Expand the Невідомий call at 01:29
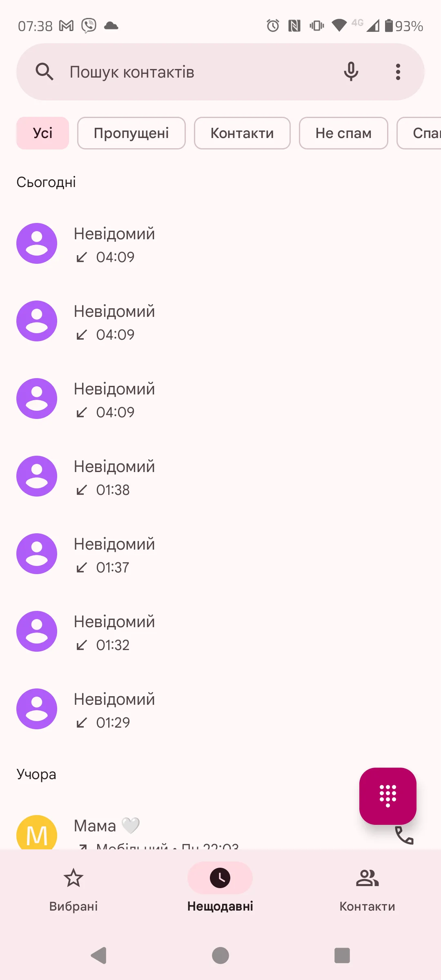Screen dimensions: 441x980 coord(220,709)
